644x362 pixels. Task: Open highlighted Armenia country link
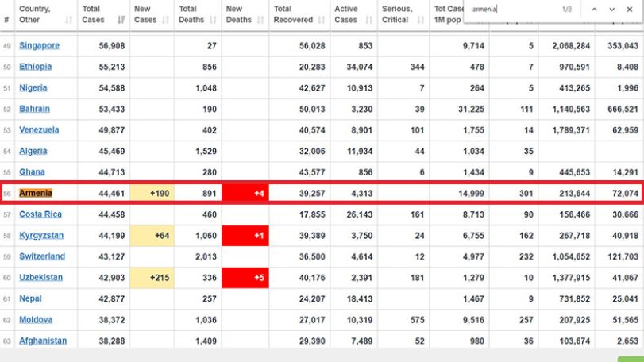click(x=36, y=193)
